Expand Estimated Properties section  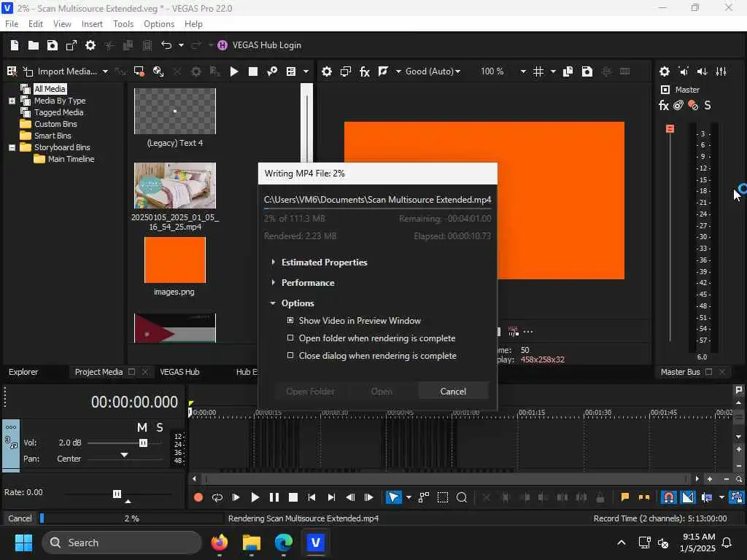[x=273, y=262]
